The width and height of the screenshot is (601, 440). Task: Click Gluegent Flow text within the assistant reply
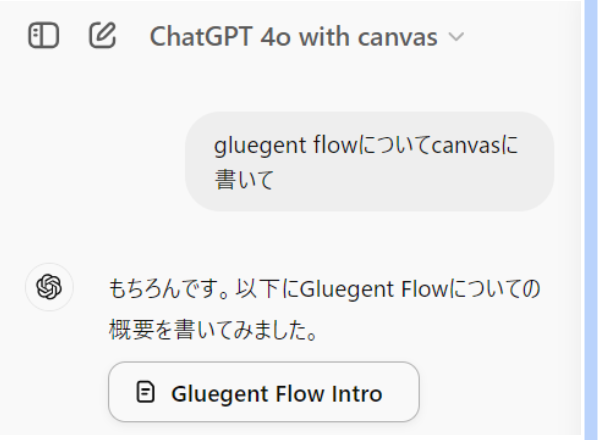[374, 289]
